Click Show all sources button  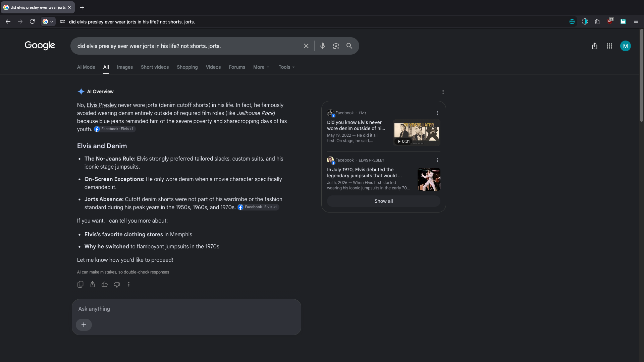pos(383,201)
